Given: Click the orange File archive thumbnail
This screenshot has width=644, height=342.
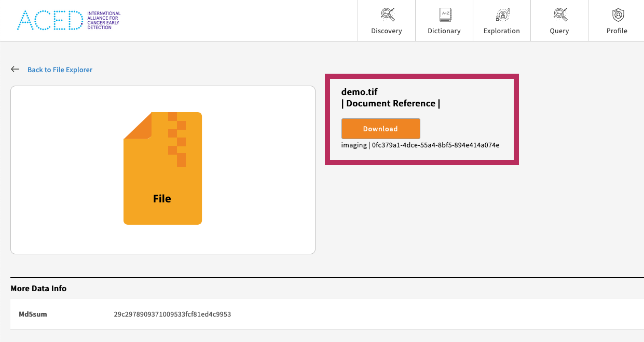Looking at the screenshot, I should click(x=162, y=169).
